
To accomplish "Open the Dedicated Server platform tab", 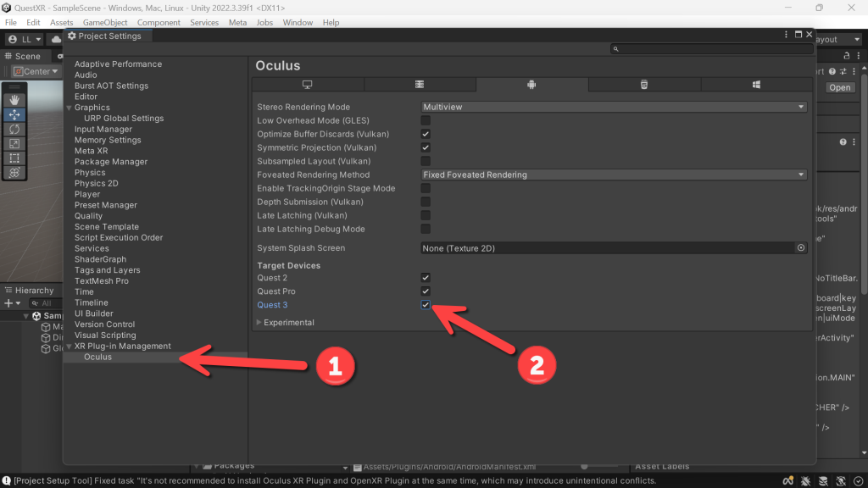I will click(x=420, y=85).
